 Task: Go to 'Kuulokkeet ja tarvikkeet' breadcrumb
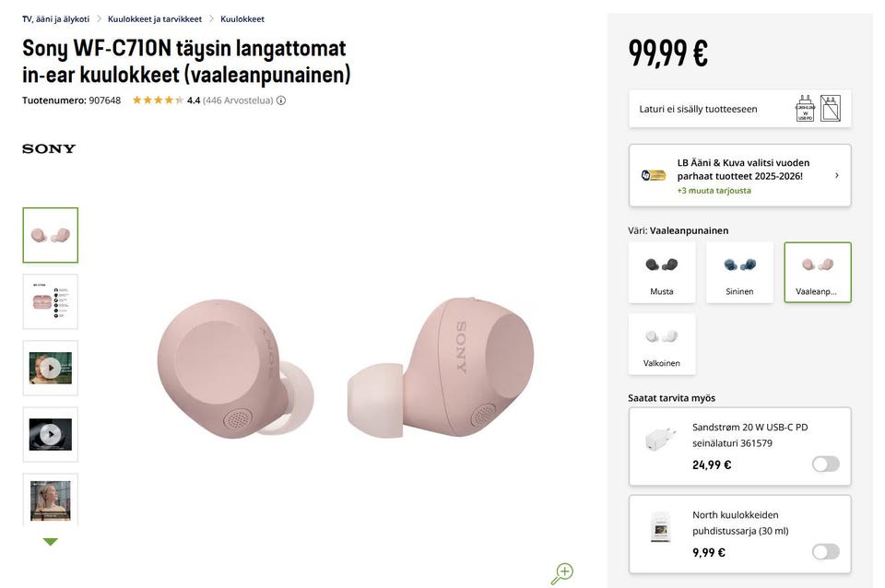click(x=154, y=18)
